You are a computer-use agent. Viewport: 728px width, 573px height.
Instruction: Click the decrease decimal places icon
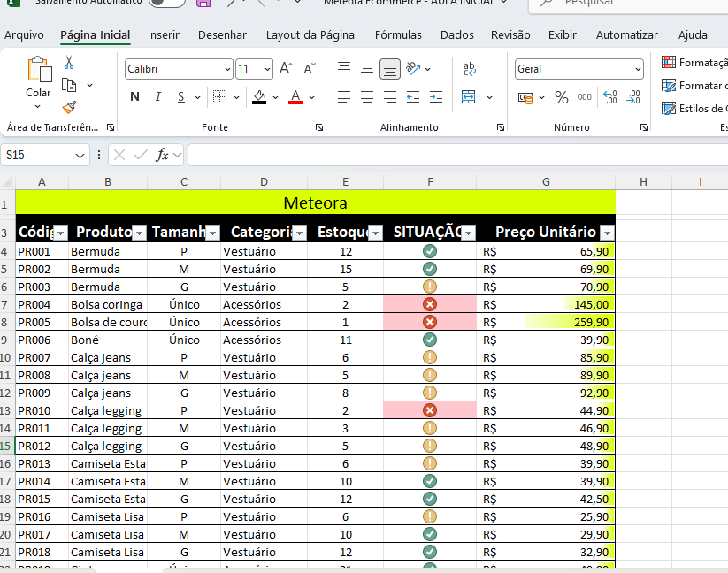633,97
